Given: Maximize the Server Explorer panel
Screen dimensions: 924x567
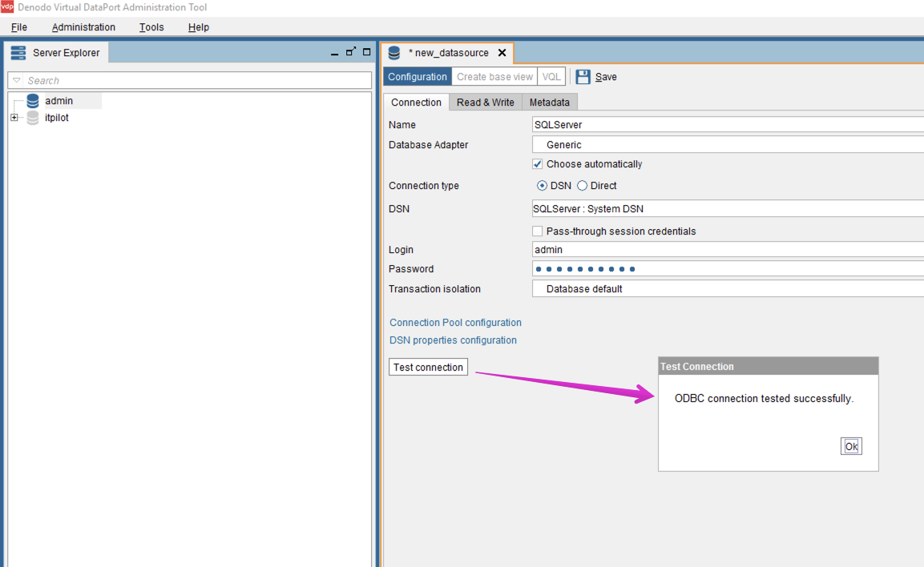Looking at the screenshot, I should point(366,52).
